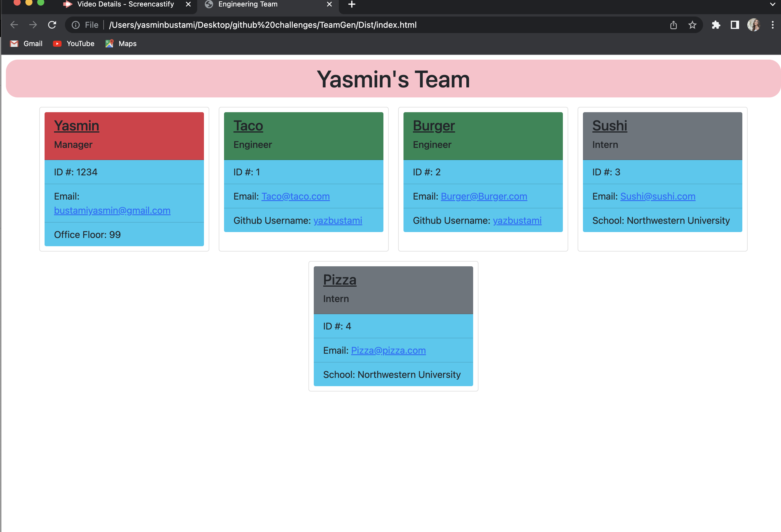Image resolution: width=781 pixels, height=532 pixels.
Task: Open the YouTube bookmark
Action: click(x=73, y=44)
